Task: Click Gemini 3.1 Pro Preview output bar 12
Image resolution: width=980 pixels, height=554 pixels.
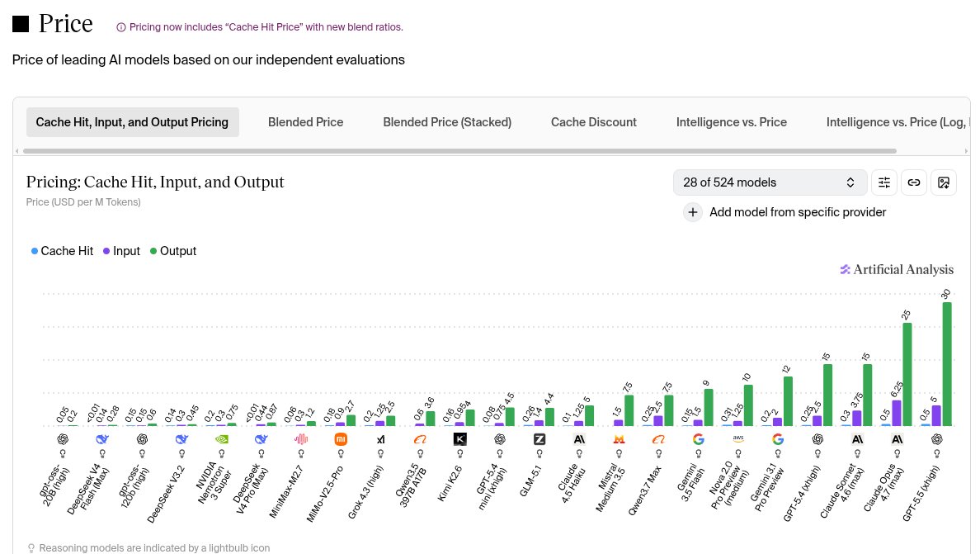Action: pos(788,401)
